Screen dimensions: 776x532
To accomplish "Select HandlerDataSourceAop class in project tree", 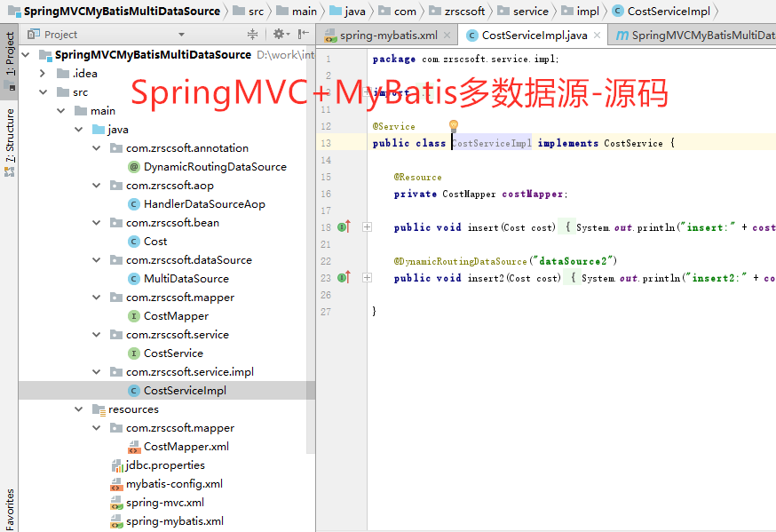I will pos(203,204).
